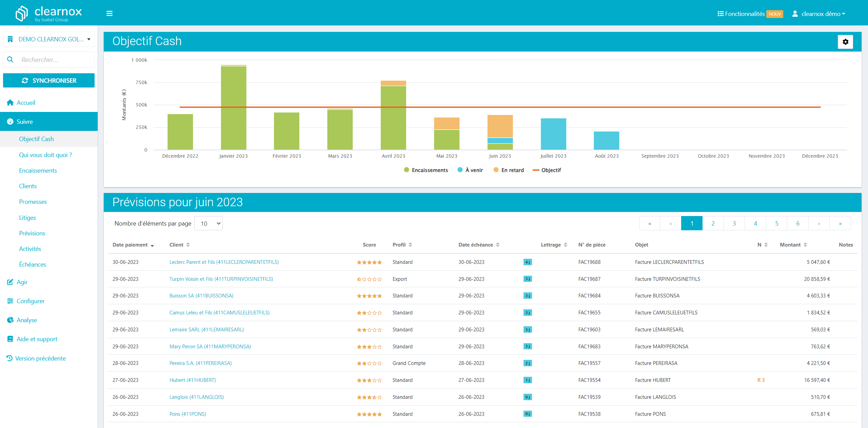Navigate to Encaissements section
Image resolution: width=868 pixels, height=428 pixels.
[x=38, y=170]
